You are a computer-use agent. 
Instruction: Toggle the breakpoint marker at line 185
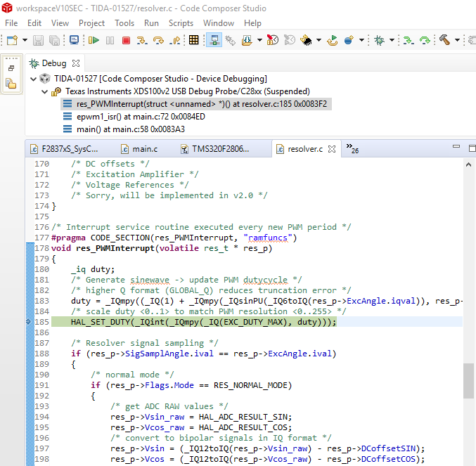[x=29, y=322]
